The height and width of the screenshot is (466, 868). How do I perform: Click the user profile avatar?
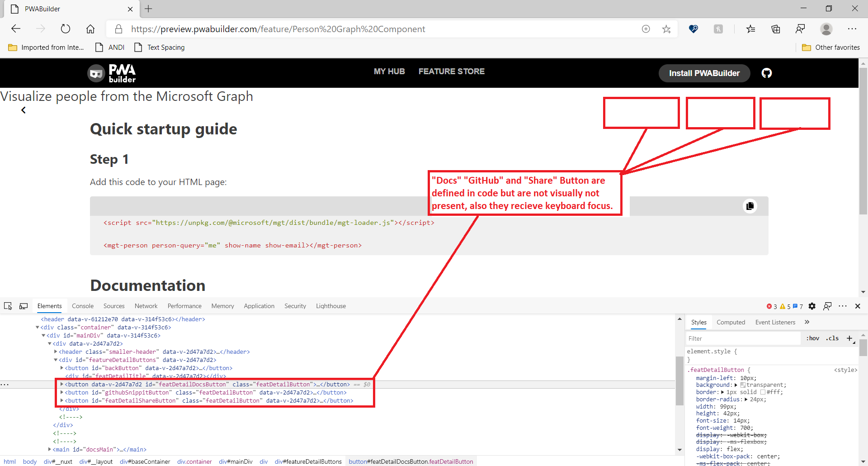[x=826, y=29]
